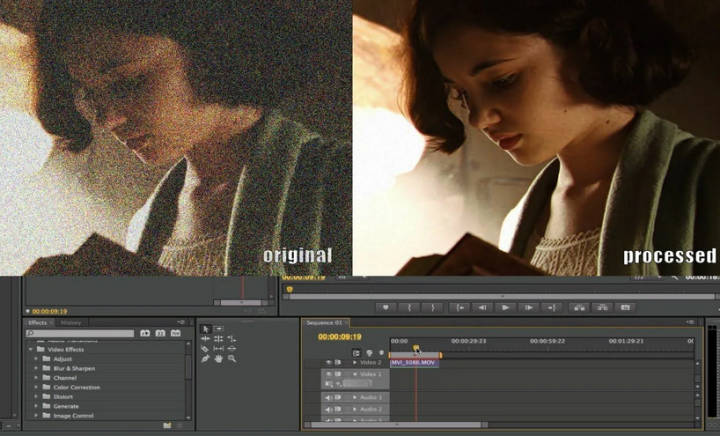Viewport: 720px width, 436px height.
Task: Select the Ripple Edit tool
Action: 205,339
